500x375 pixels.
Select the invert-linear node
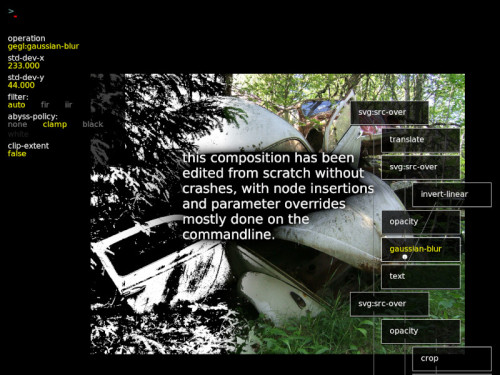tap(452, 194)
